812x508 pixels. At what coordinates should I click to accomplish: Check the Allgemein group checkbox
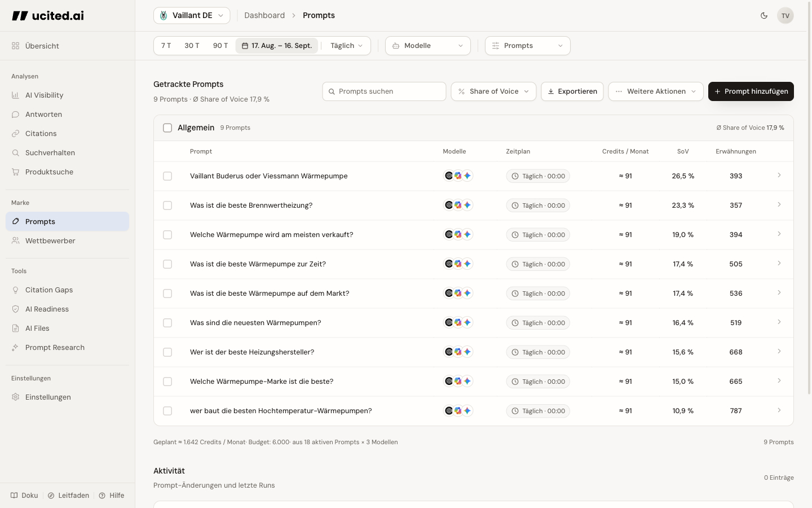(167, 128)
